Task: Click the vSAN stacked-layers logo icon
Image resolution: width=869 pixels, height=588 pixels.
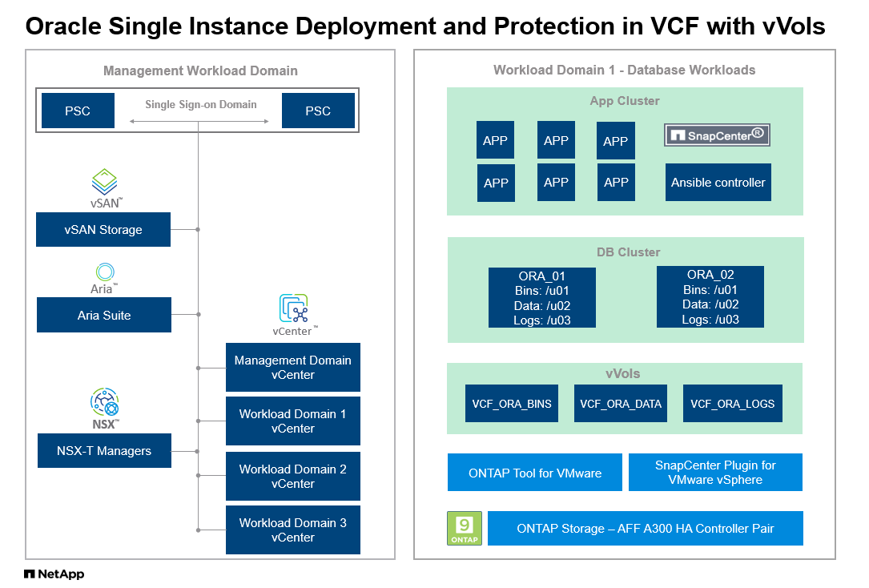Action: [x=104, y=182]
